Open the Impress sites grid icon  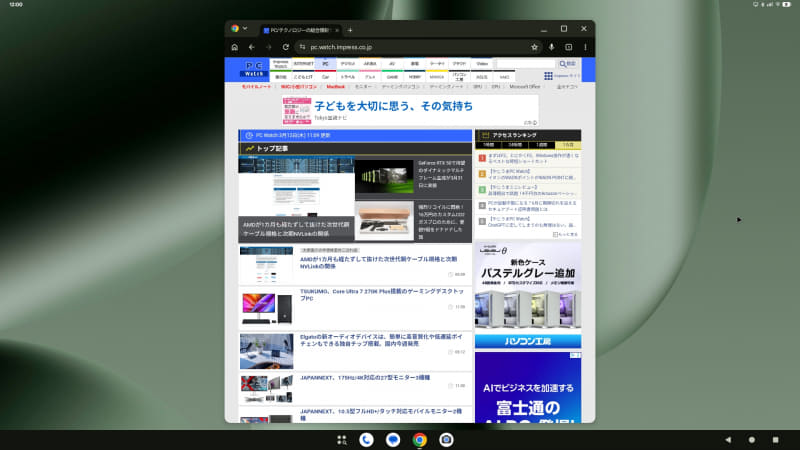[x=548, y=76]
